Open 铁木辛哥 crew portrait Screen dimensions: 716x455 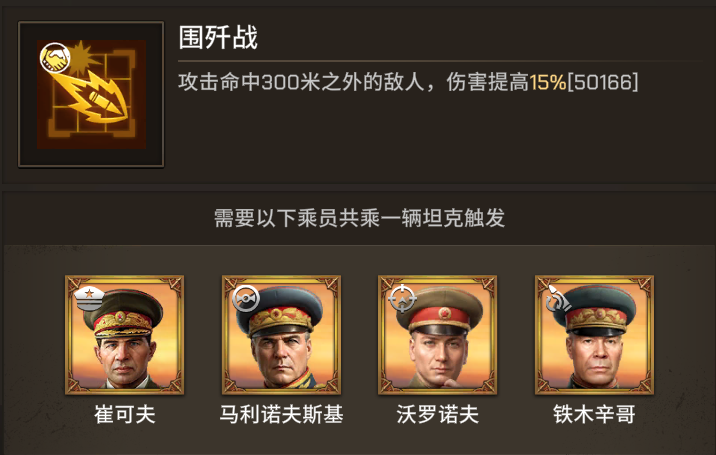pos(594,335)
